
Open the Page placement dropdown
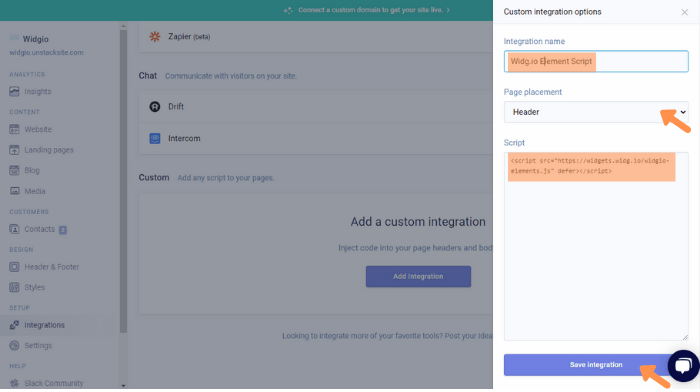[x=596, y=112]
